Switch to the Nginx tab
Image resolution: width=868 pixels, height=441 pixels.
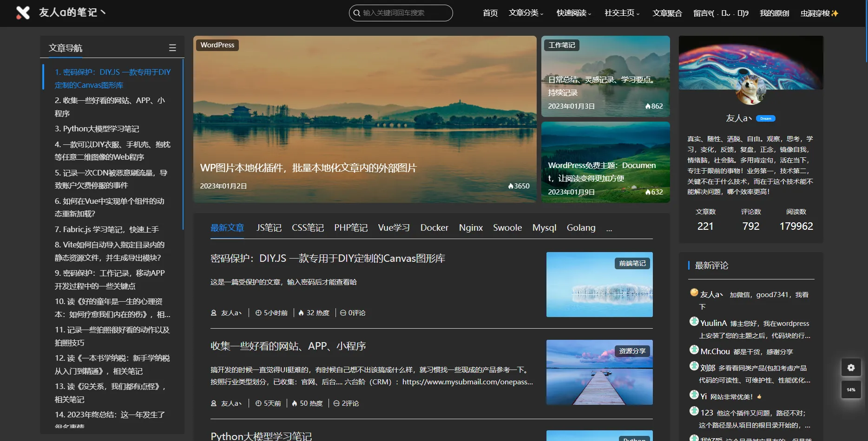tap(471, 227)
